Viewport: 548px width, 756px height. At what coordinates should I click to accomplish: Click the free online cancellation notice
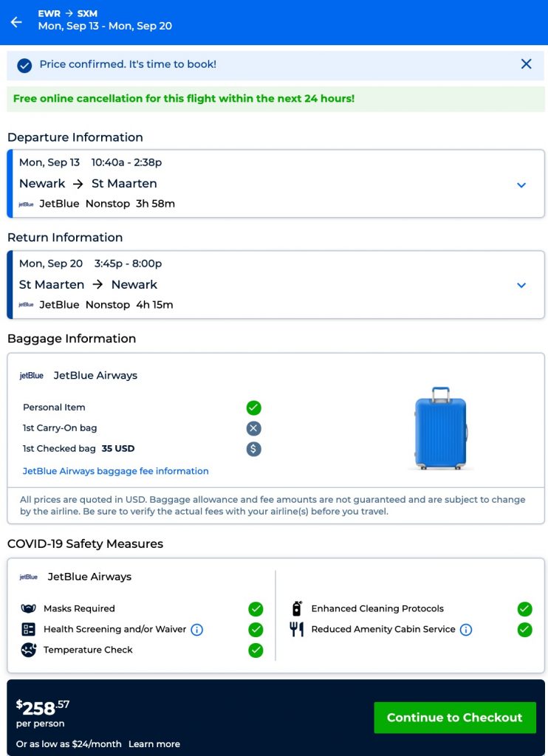point(184,98)
